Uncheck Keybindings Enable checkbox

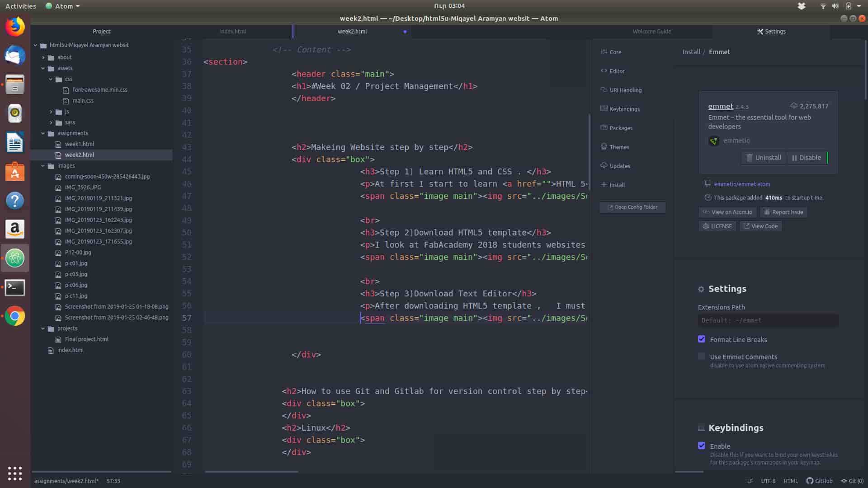coord(702,446)
